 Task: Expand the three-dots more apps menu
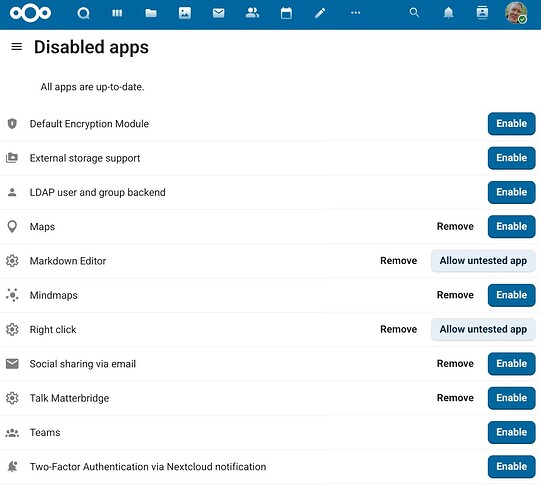click(355, 13)
